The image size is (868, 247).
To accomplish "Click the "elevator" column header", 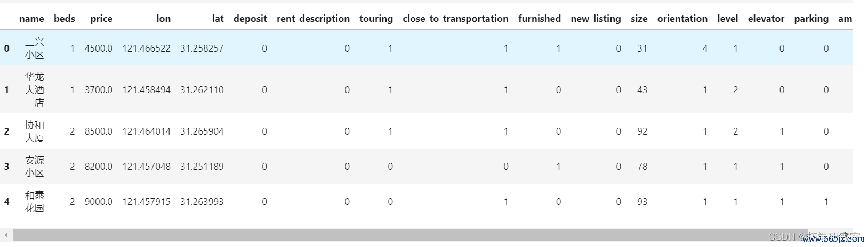I will 766,19.
